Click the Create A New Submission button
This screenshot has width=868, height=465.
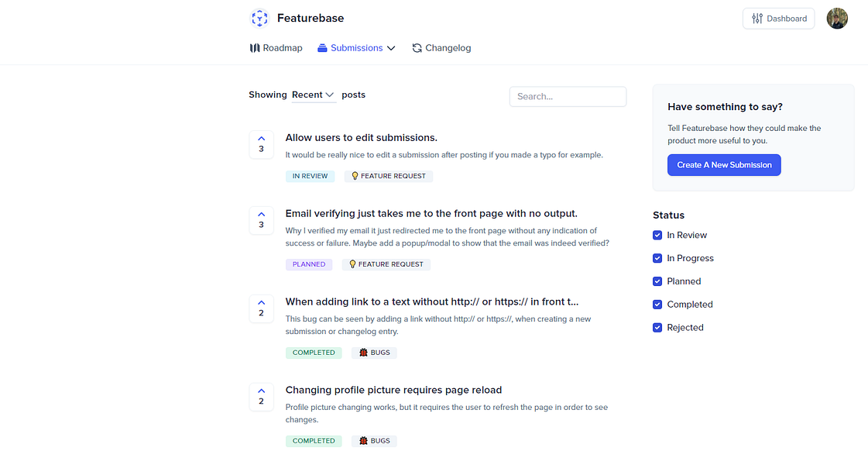pos(724,164)
